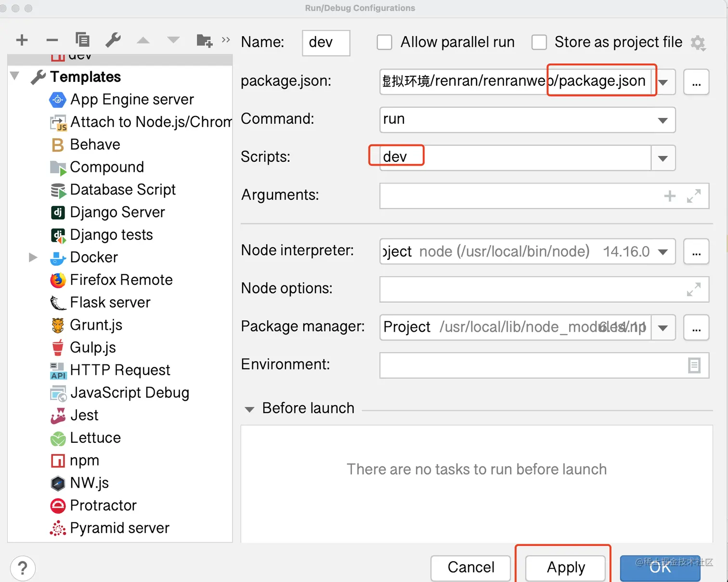Click the Cancel button
The width and height of the screenshot is (728, 582).
[470, 568]
